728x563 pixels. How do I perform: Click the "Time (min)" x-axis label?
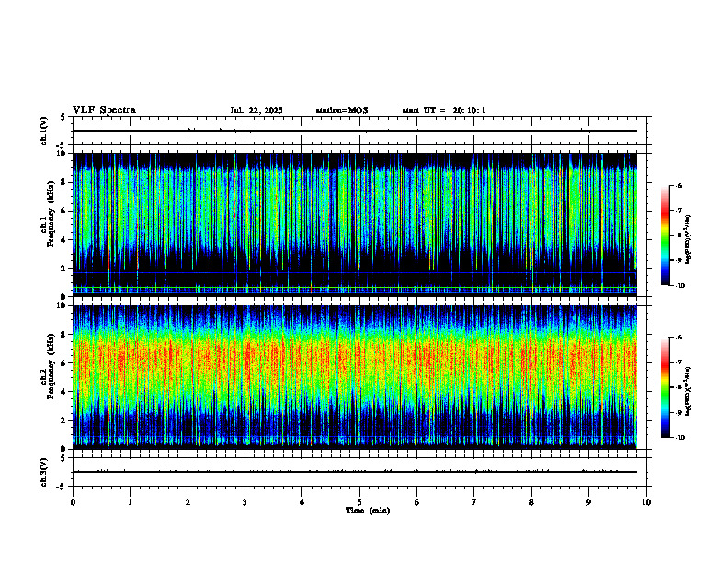(368, 511)
